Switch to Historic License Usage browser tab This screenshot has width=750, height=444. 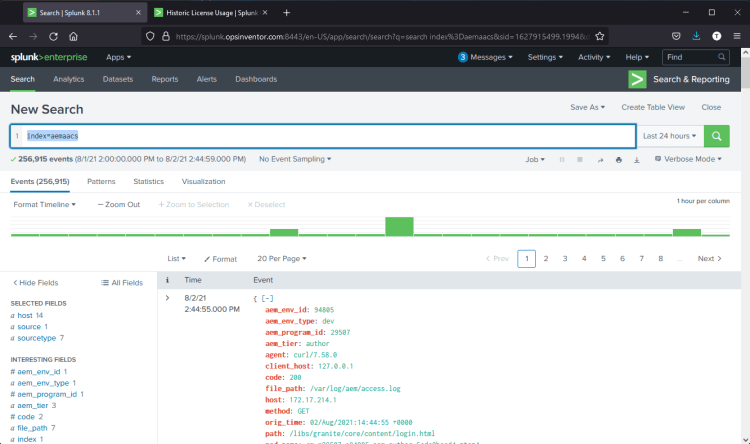point(211,13)
